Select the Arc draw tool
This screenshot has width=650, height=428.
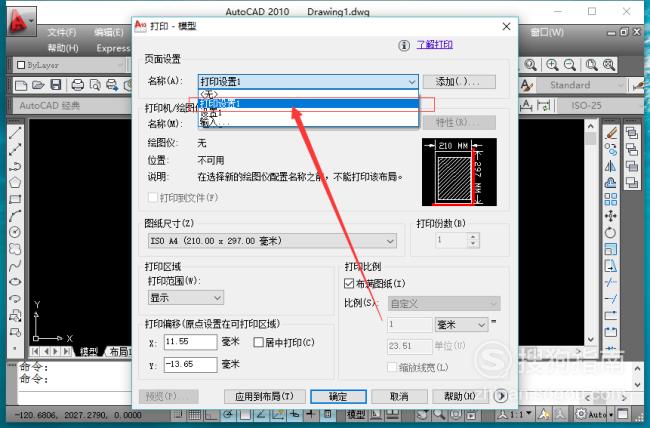click(x=15, y=216)
